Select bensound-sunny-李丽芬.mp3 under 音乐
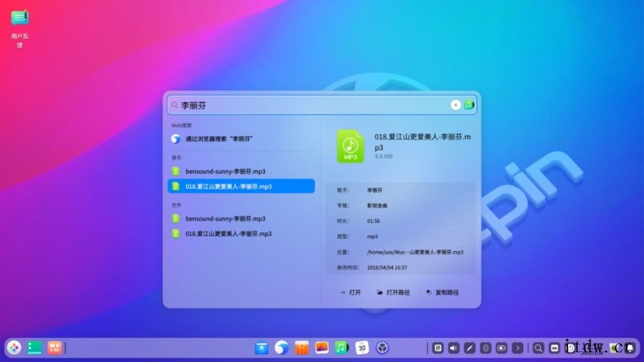Viewport: 644px width, 362px height. pyautogui.click(x=242, y=171)
